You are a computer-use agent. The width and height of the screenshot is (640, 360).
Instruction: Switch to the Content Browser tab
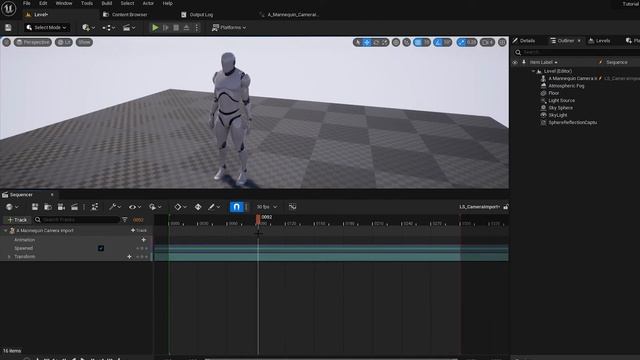pos(126,15)
